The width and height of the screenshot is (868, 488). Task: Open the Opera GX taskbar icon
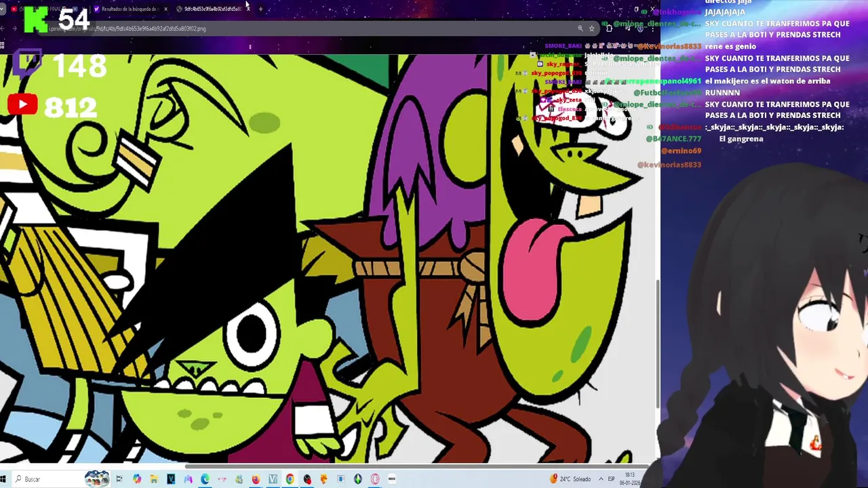(x=375, y=479)
